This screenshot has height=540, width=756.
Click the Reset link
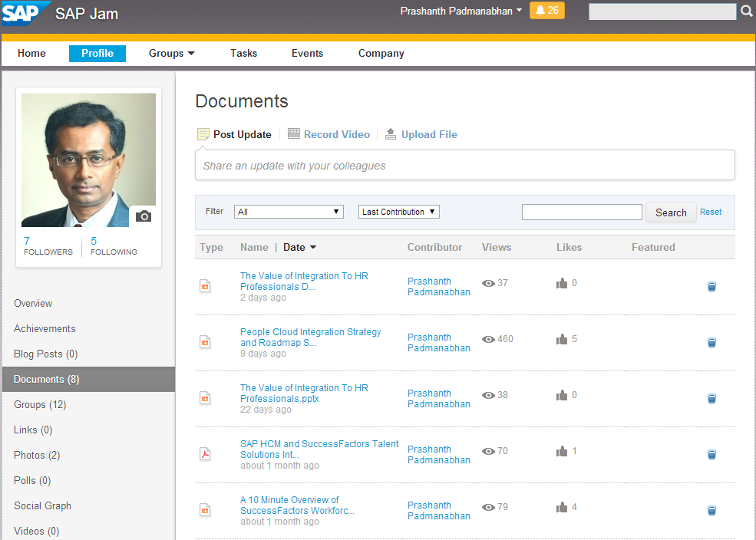coord(711,212)
